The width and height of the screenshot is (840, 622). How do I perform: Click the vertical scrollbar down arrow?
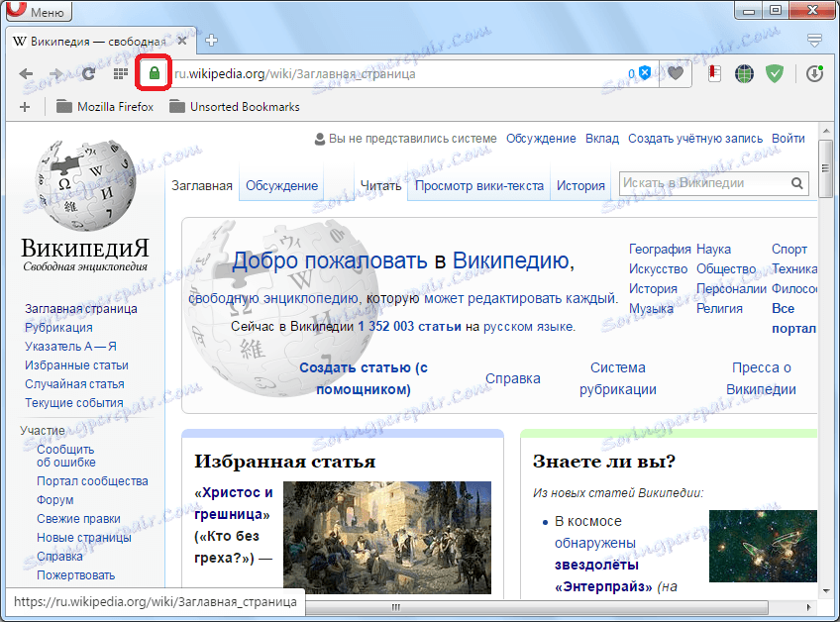tap(825, 590)
